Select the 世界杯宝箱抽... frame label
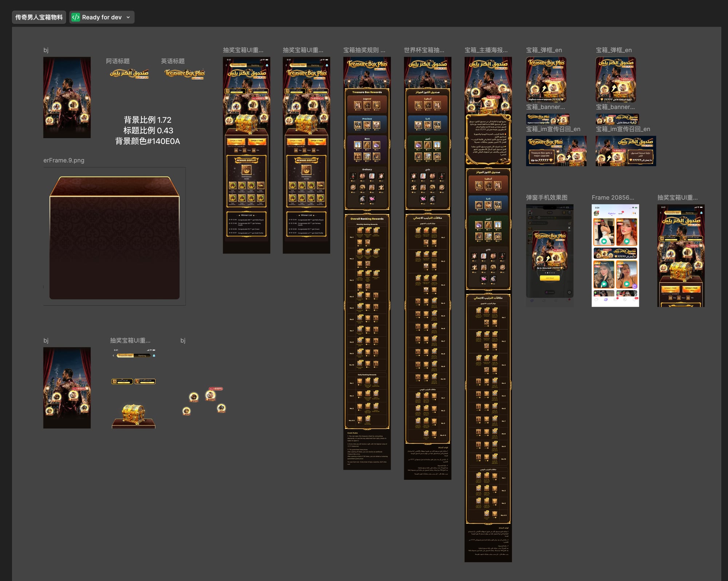Image resolution: width=728 pixels, height=581 pixels. [424, 50]
